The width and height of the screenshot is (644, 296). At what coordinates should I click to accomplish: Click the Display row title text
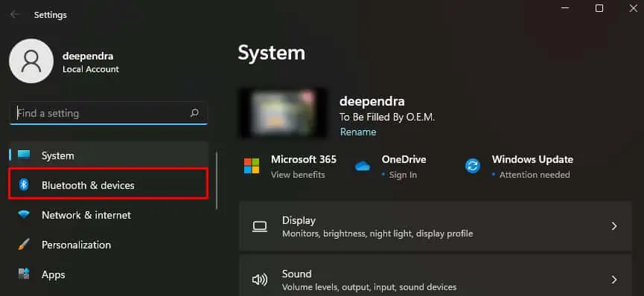[x=299, y=220]
